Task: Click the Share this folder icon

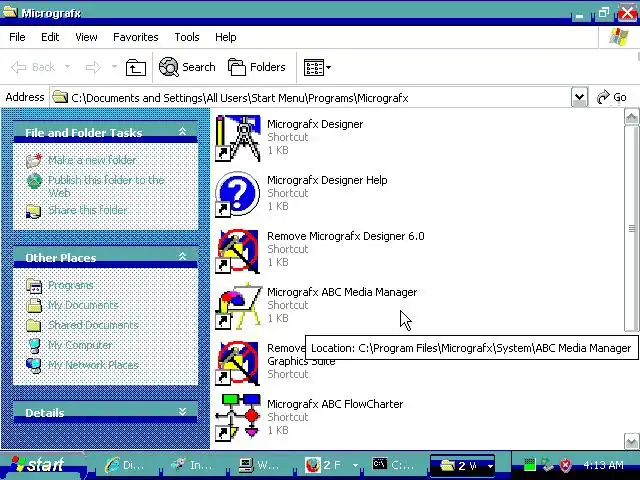Action: (33, 211)
